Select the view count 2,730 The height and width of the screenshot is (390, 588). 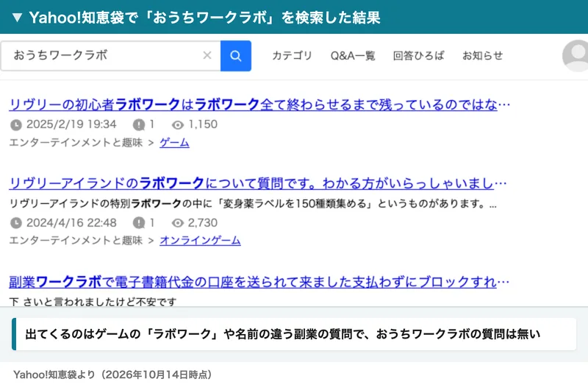(x=203, y=223)
